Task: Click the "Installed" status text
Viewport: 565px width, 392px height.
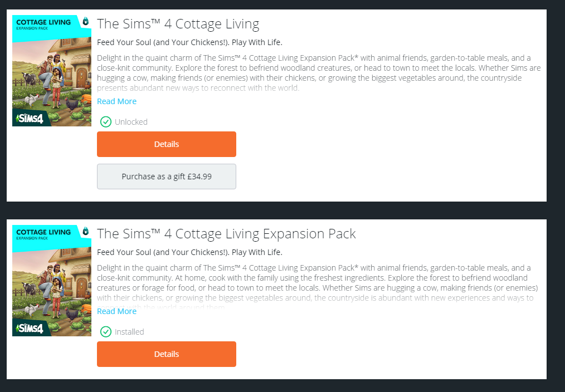Action: [x=129, y=332]
